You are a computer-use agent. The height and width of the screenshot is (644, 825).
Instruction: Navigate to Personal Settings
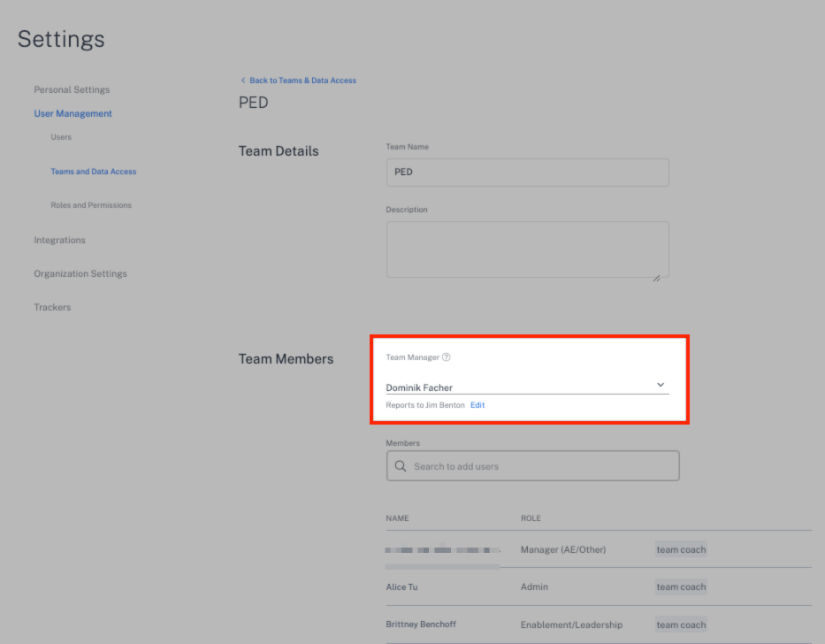click(72, 89)
